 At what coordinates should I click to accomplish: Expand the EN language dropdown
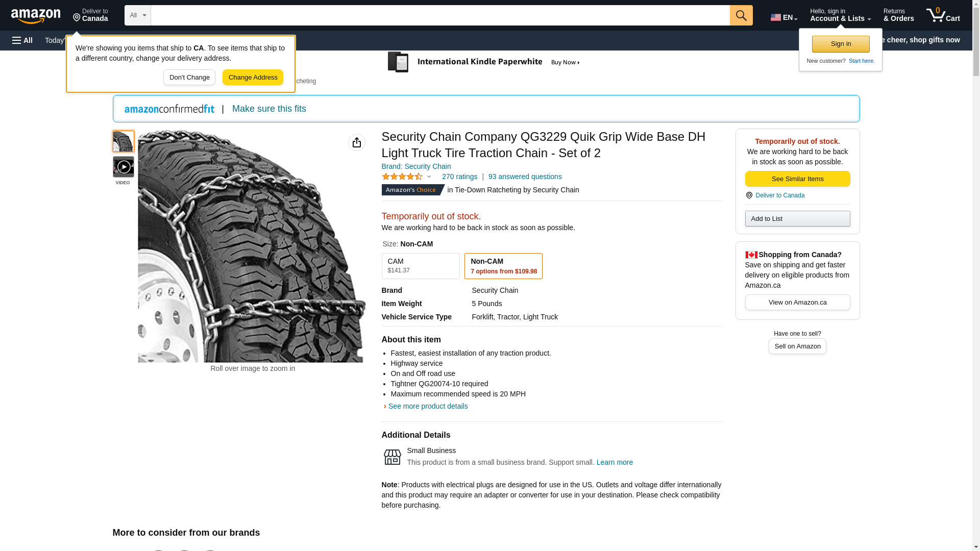784,17
